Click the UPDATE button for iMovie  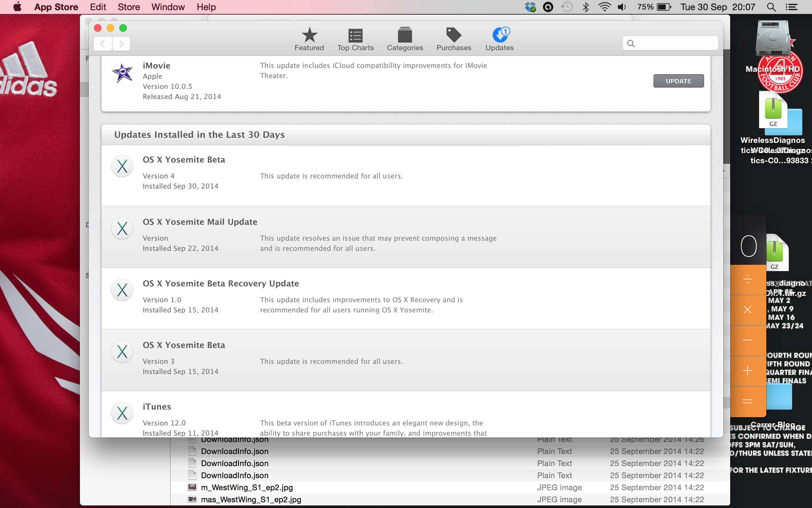678,81
